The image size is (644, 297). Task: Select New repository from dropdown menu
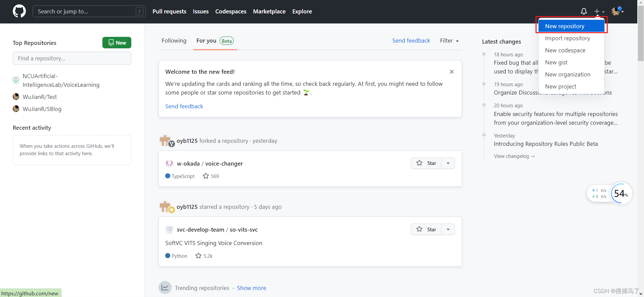571,26
